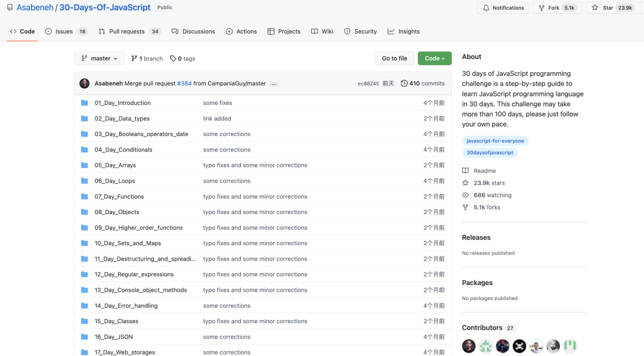Open the 17_Day_Web_storages folder
The width and height of the screenshot is (644, 356).
(x=125, y=352)
